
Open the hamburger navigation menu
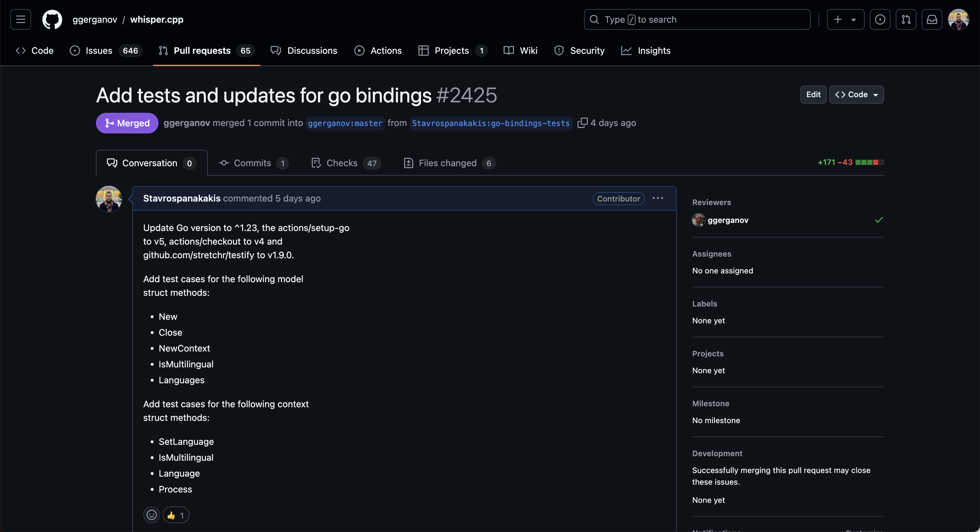pos(20,19)
